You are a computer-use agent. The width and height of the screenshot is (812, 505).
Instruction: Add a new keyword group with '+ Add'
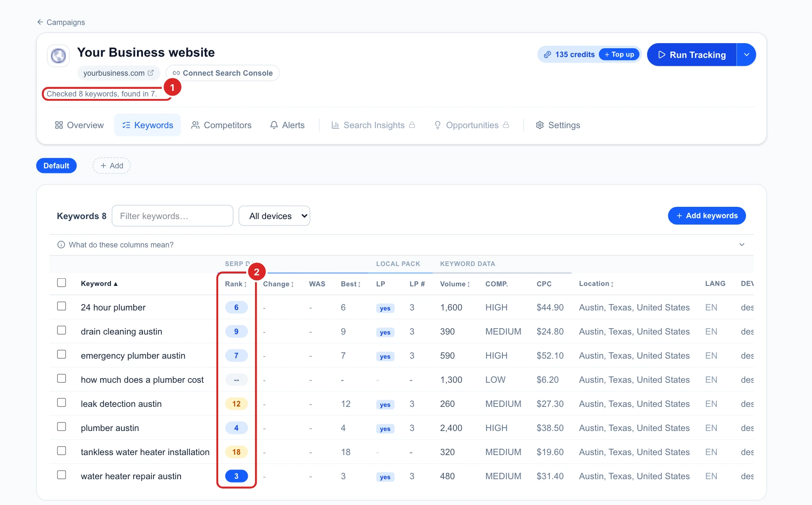click(112, 165)
